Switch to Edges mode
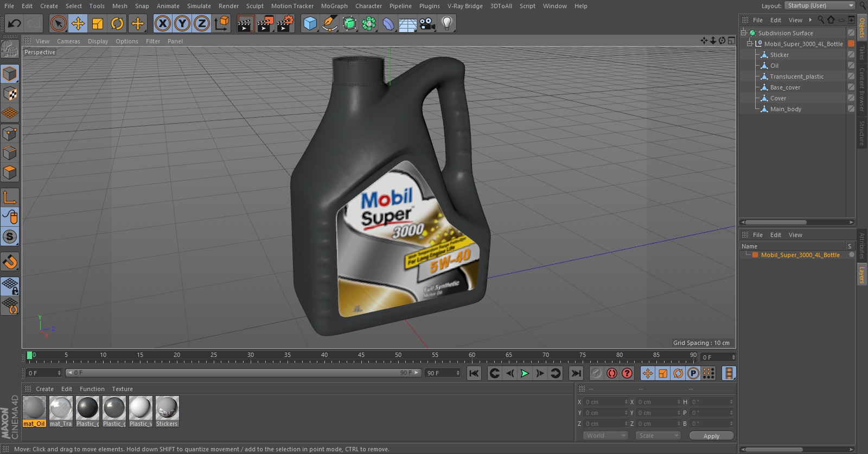Screen dimensions: 868x454 point(10,153)
